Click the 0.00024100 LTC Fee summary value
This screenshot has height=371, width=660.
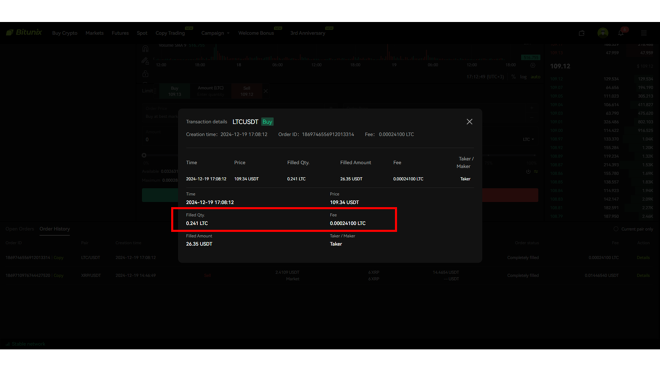pyautogui.click(x=348, y=223)
